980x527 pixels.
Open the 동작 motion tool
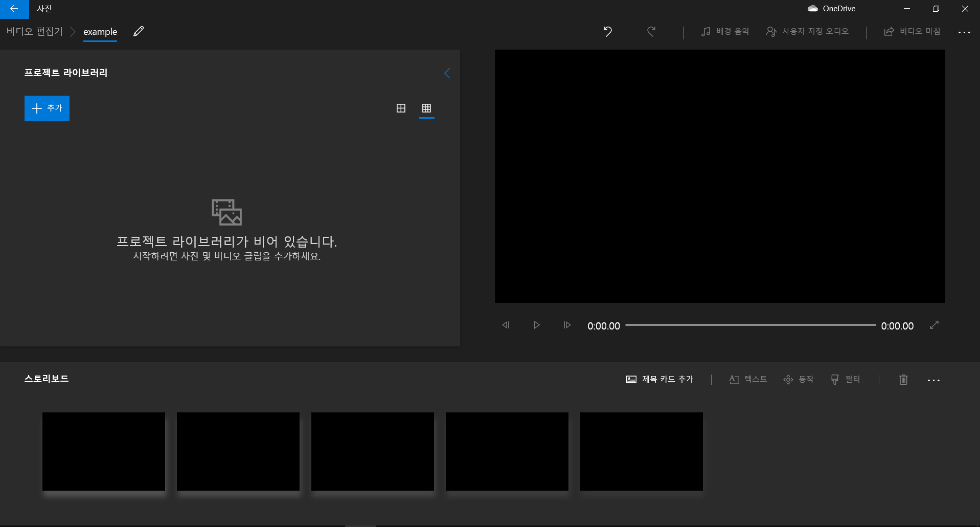pyautogui.click(x=799, y=380)
